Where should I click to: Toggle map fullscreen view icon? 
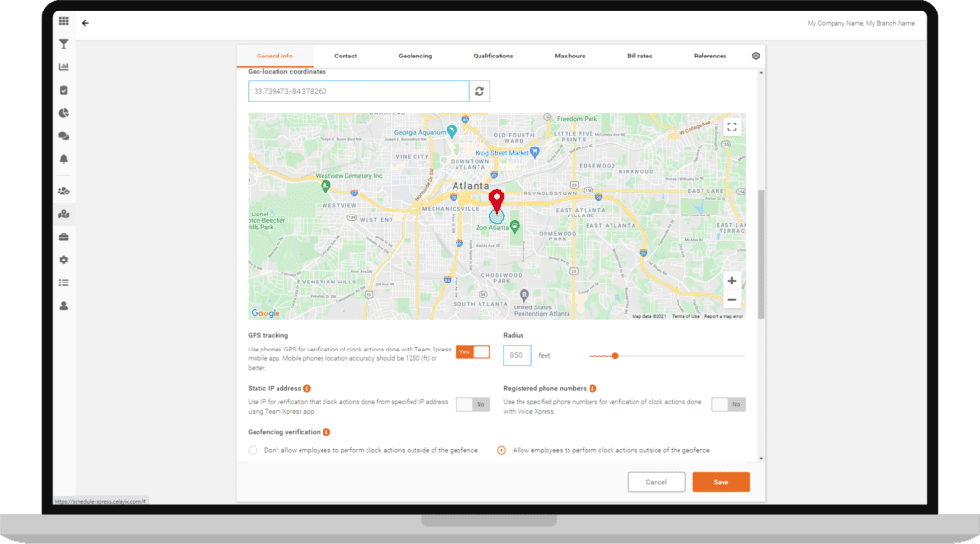tap(732, 127)
